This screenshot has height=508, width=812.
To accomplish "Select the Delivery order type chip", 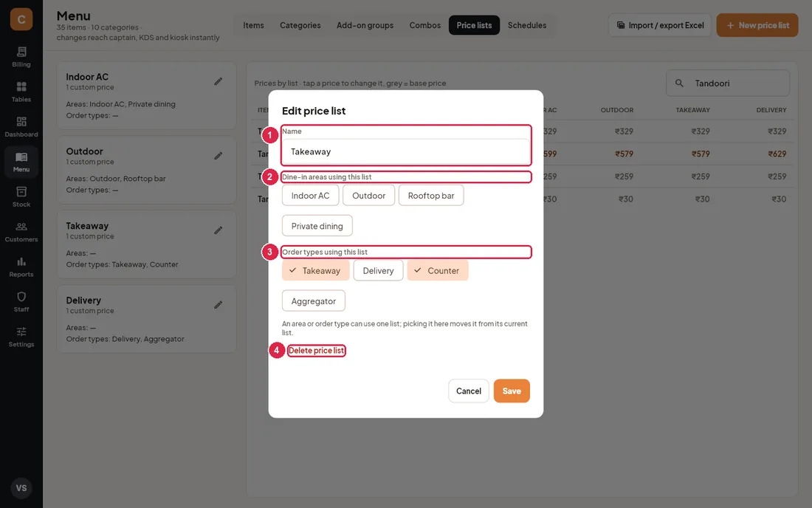I will point(378,270).
